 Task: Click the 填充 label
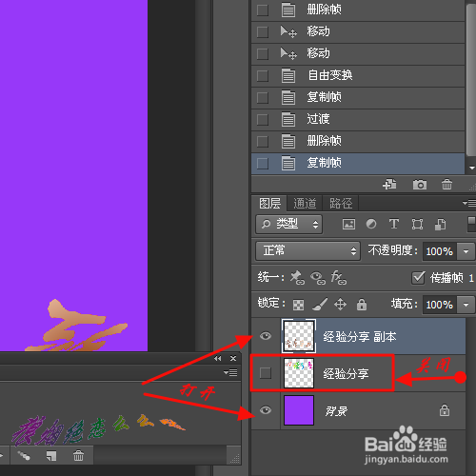[x=405, y=304]
